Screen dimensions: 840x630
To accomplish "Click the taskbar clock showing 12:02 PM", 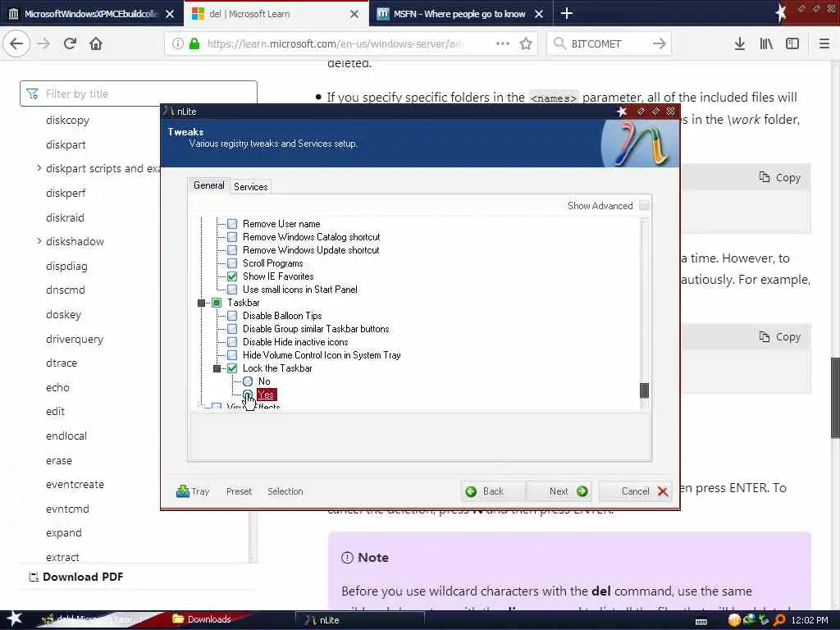I will click(810, 620).
